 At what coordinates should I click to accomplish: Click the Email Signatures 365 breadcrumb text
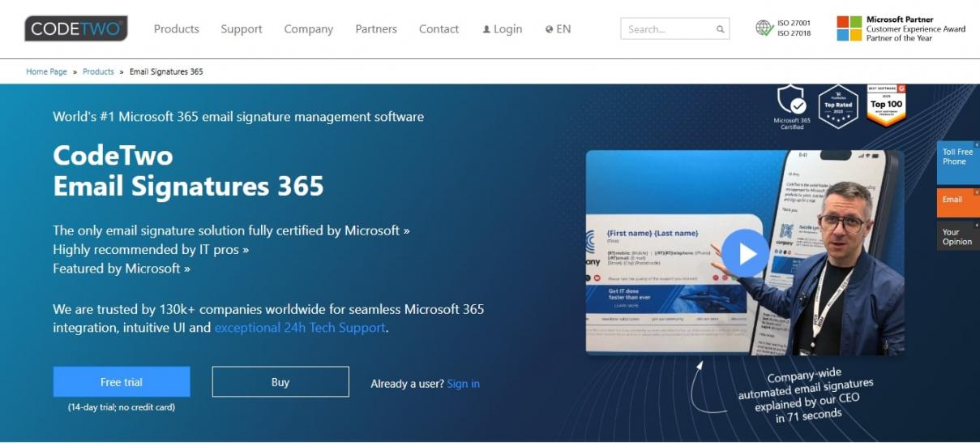(x=166, y=71)
